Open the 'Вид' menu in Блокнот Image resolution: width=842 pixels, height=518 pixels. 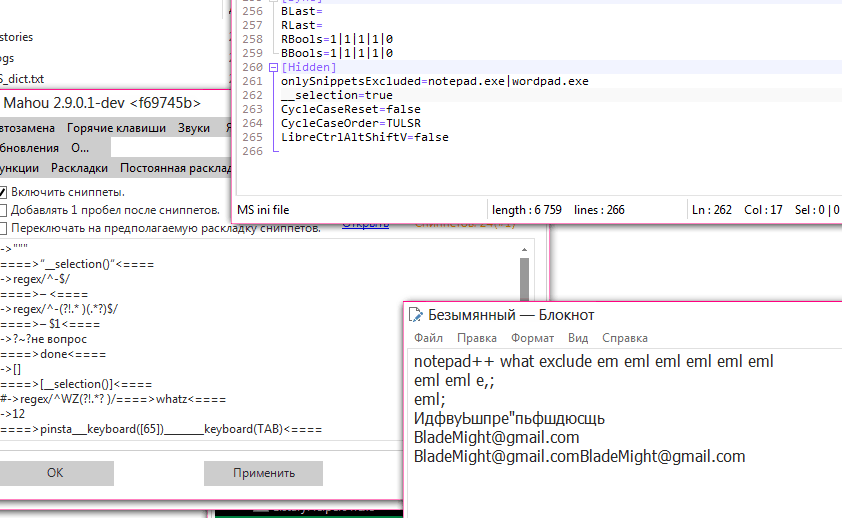(578, 338)
